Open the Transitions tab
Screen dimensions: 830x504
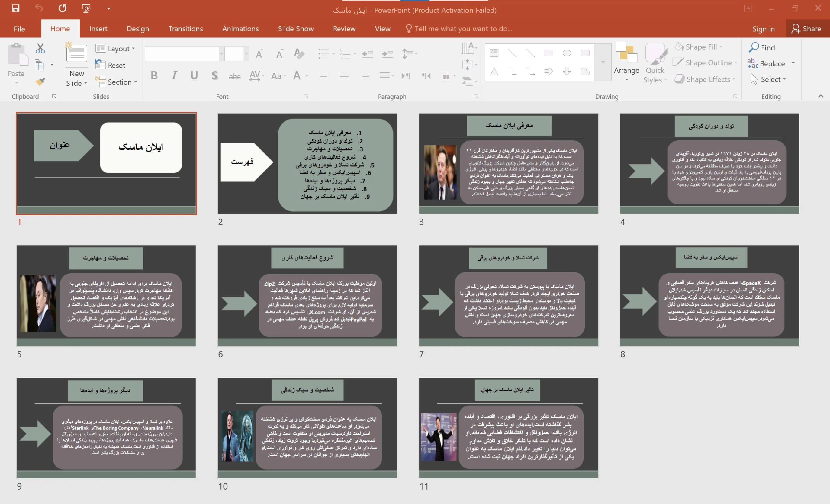186,29
